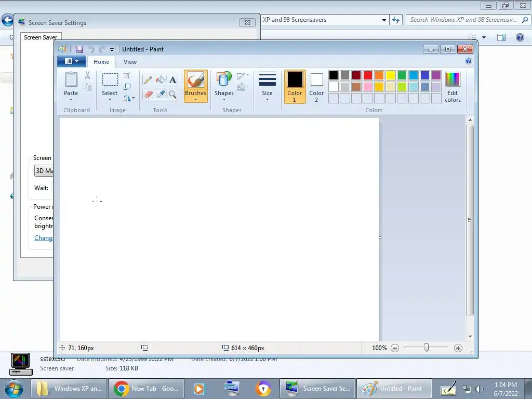The height and width of the screenshot is (399, 532).
Task: Click the clock showing 1:04 PM
Action: (506, 385)
